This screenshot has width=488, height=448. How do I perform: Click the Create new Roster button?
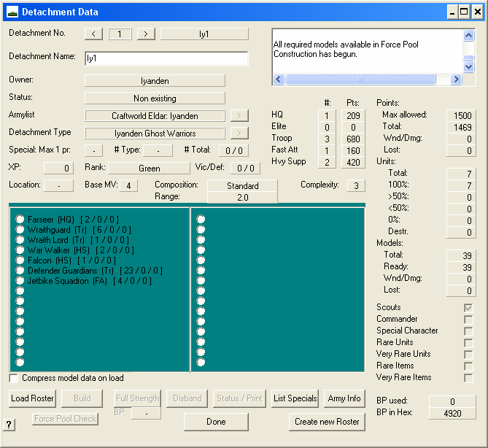pos(327,422)
